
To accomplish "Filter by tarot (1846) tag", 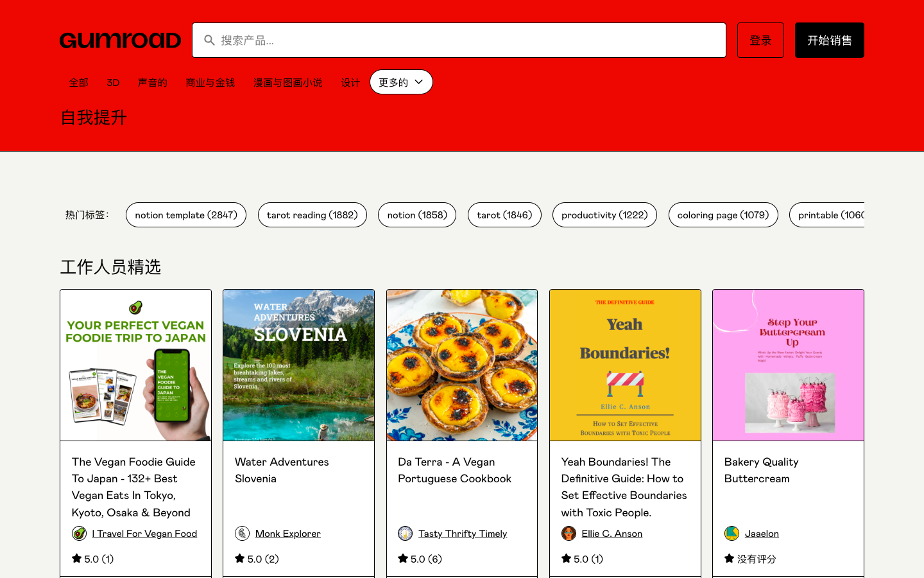I will [x=504, y=215].
